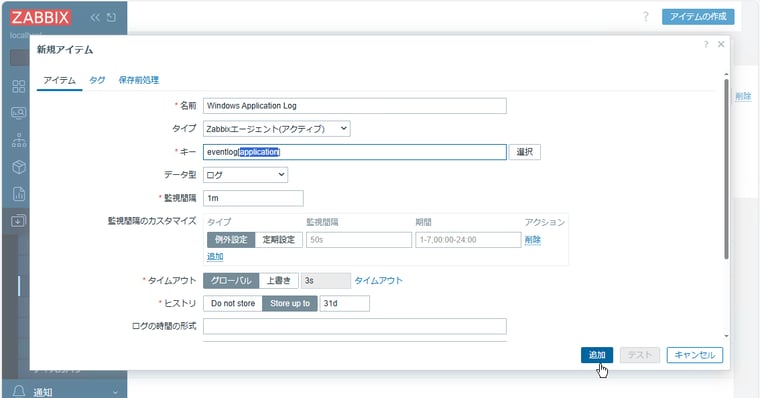
Task: Switch to the 保存前処理 tab
Action: click(x=139, y=80)
